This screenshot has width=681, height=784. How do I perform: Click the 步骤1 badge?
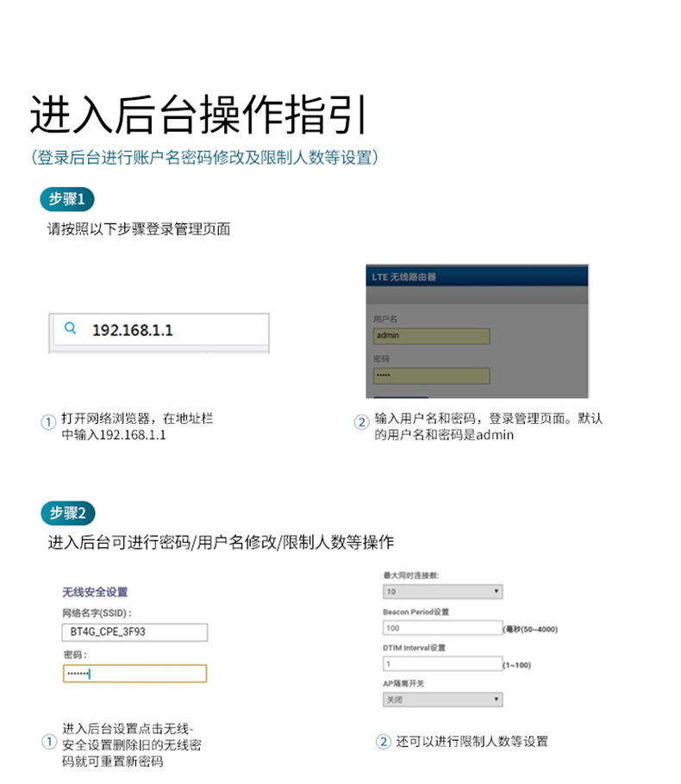tap(67, 199)
